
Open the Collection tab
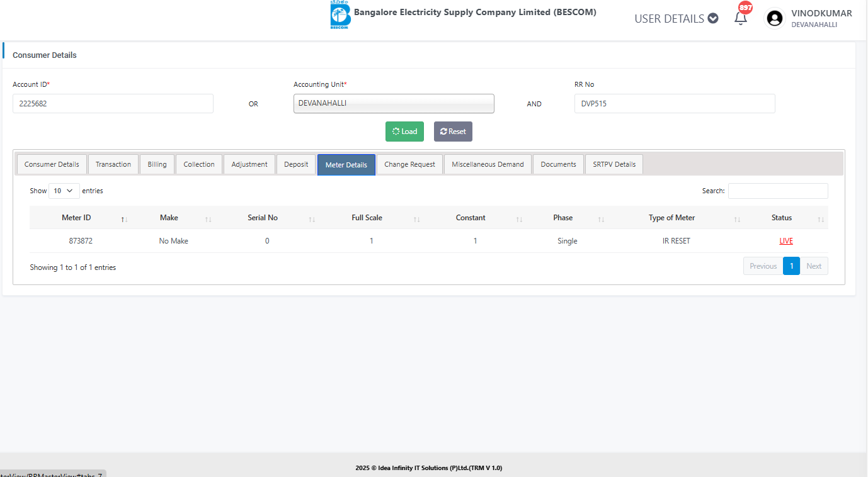[x=199, y=164]
